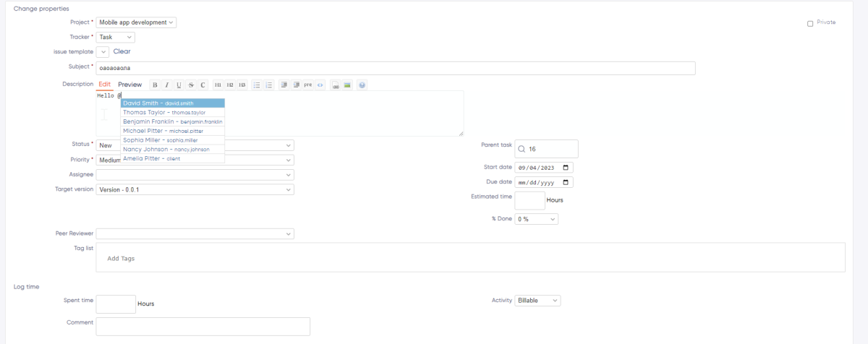The image size is (868, 344).
Task: Insert an unordered bullet list
Action: [257, 85]
